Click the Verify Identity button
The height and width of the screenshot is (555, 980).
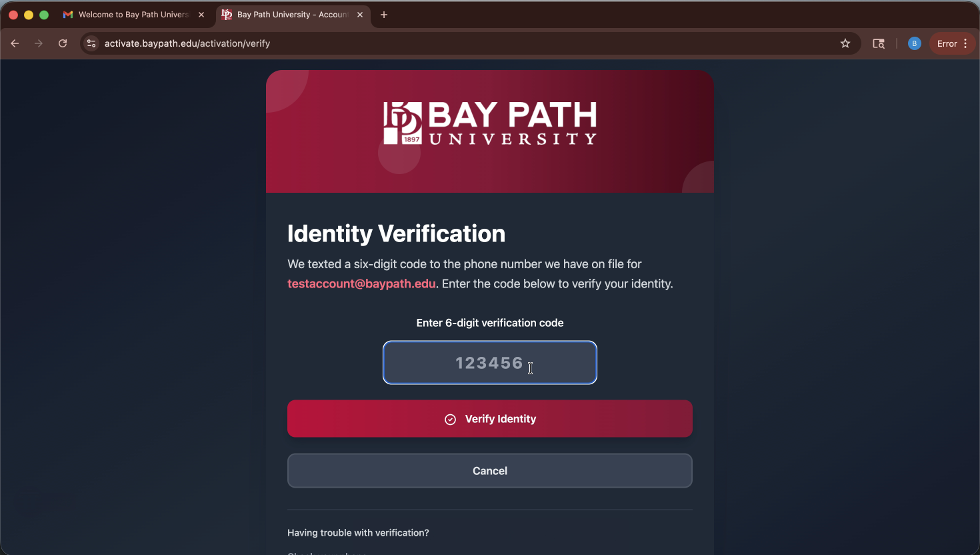click(490, 418)
